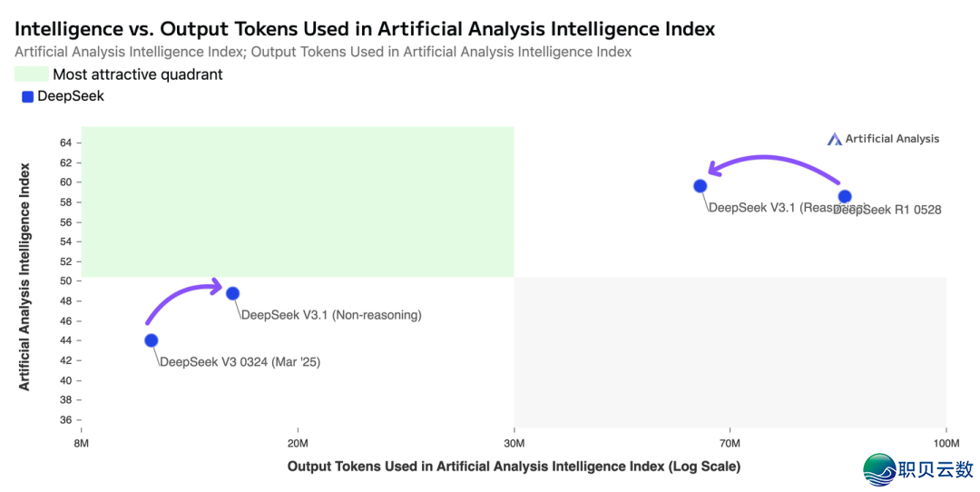Click the DeepSeek legend label text
Image resolution: width=980 pixels, height=492 pixels.
coord(71,96)
